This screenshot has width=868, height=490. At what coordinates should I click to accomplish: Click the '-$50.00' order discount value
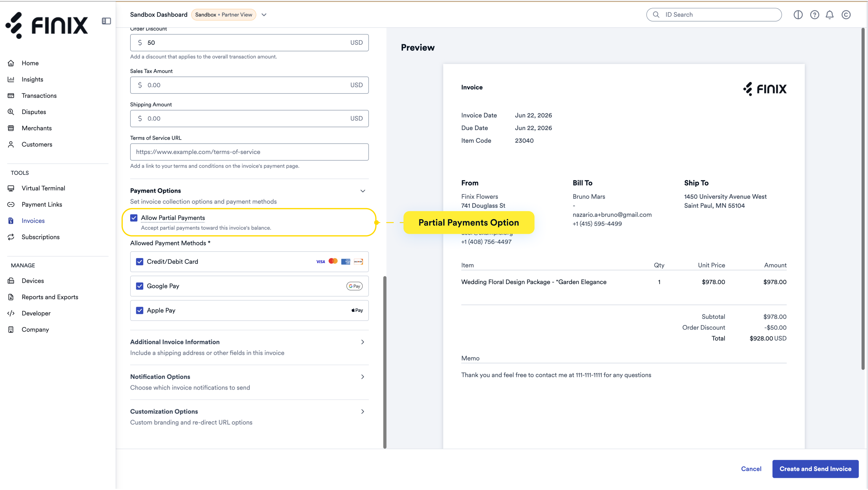[x=775, y=328]
